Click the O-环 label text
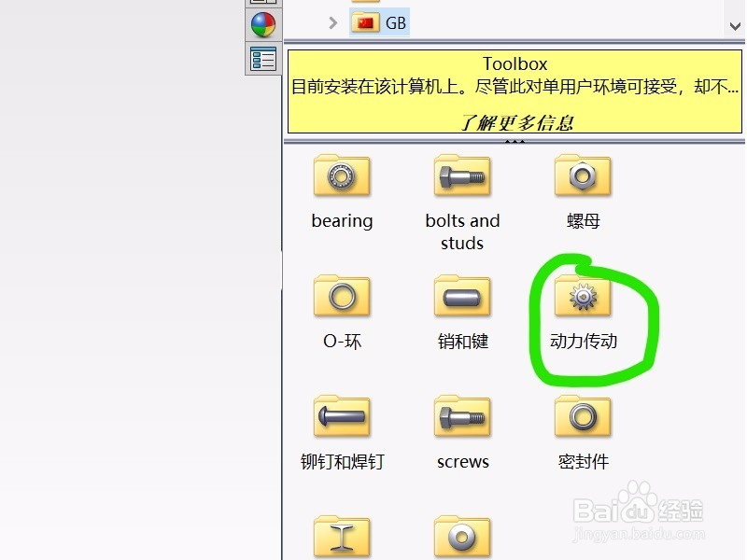 pyautogui.click(x=342, y=342)
